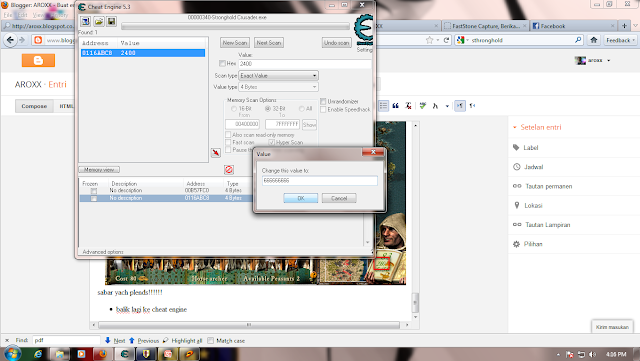Open Firefox from the taskbar
This screenshot has width=640, height=361.
[x=102, y=354]
